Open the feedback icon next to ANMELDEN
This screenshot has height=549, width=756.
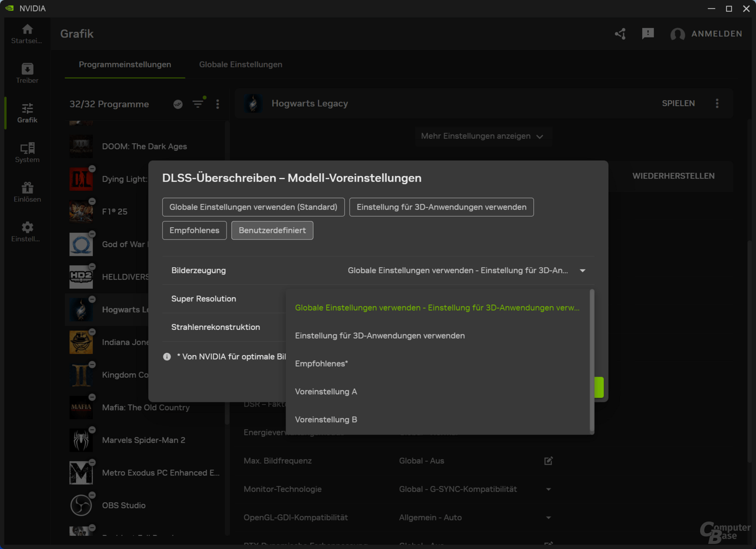tap(648, 34)
